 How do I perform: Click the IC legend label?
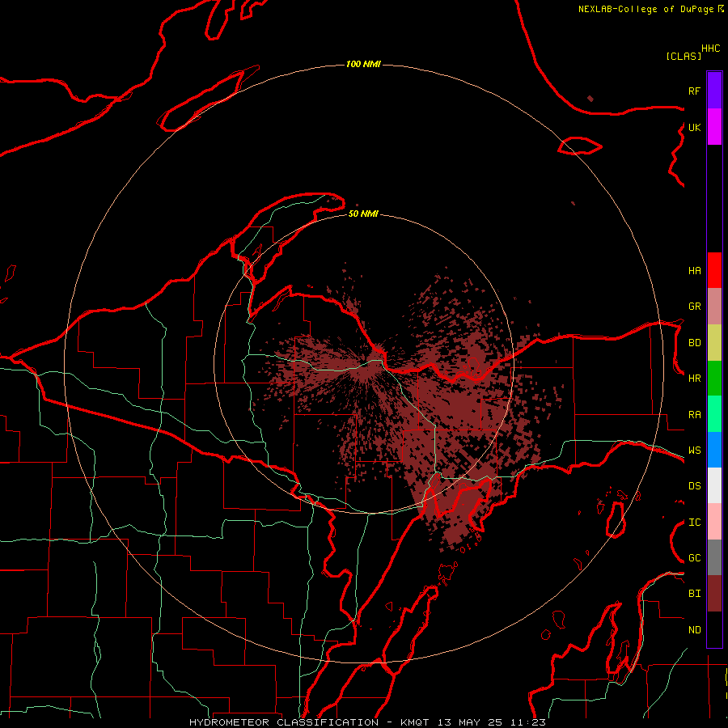pyautogui.click(x=694, y=523)
